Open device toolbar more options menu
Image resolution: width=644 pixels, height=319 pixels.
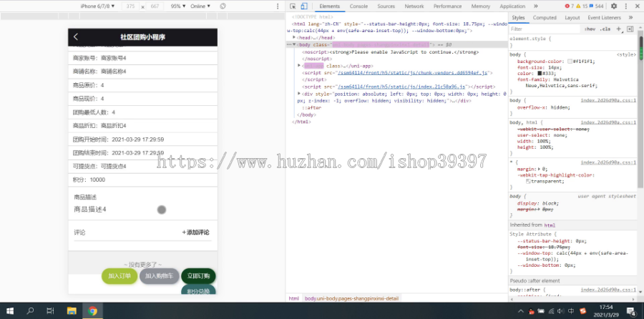(278, 6)
